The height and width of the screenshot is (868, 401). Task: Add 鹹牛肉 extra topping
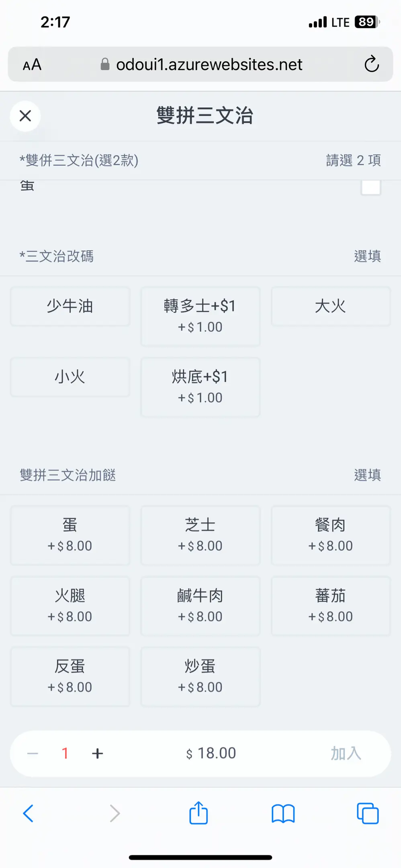(200, 606)
